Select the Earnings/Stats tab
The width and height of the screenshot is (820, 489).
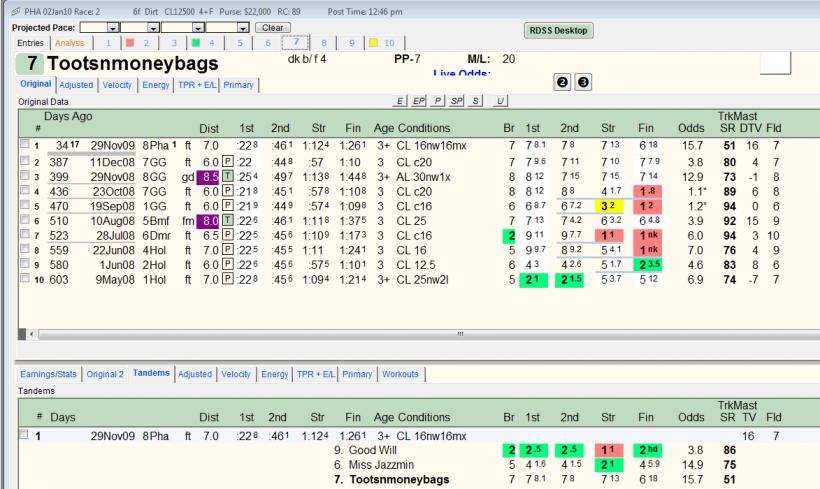(x=48, y=374)
